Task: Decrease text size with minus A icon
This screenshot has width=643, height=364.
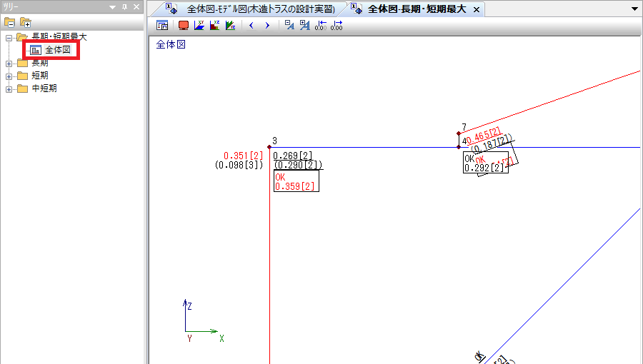Action: pos(289,26)
